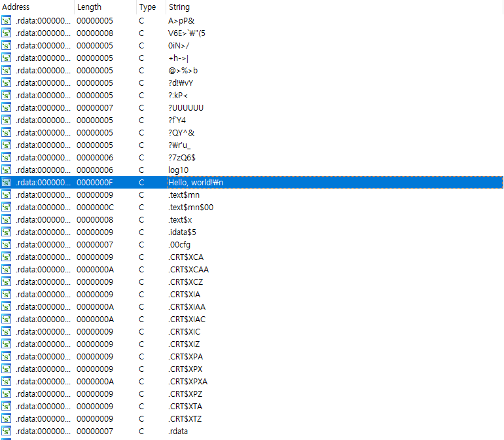Screen dimensions: 504x440
Task: Click the string icon beside .CRT$XCAA
Action: click(6, 270)
